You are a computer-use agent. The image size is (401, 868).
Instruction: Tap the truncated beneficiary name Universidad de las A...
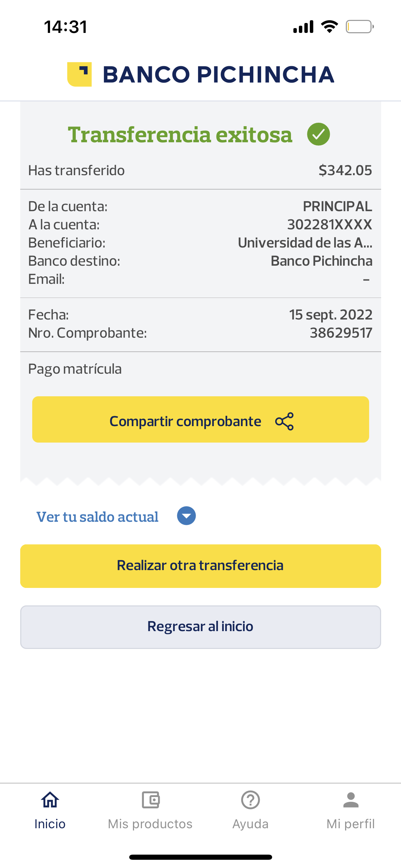[305, 243]
